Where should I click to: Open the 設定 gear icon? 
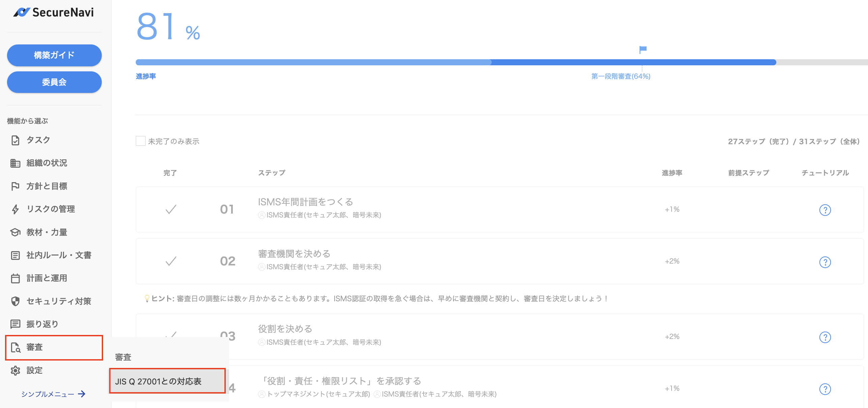coord(15,370)
